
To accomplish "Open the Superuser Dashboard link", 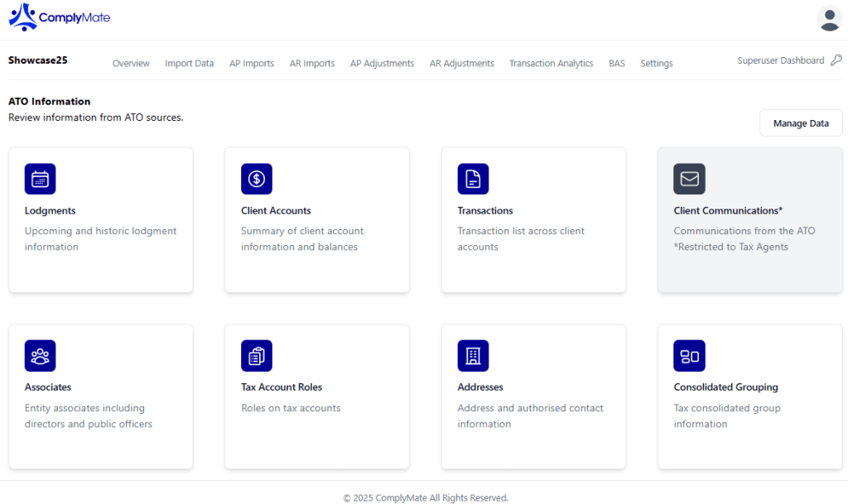I will (780, 60).
